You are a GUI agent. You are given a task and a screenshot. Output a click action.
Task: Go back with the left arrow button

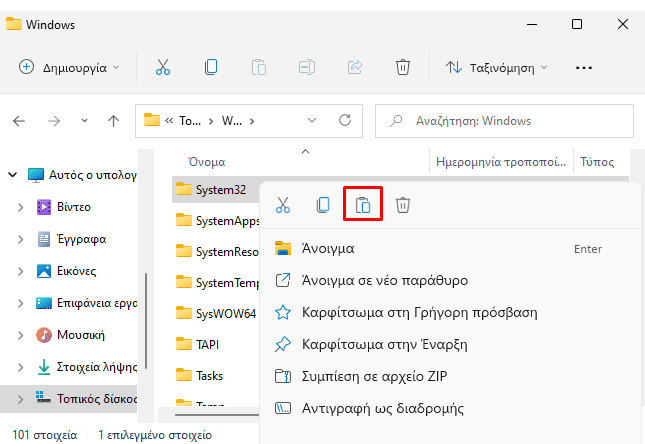19,121
